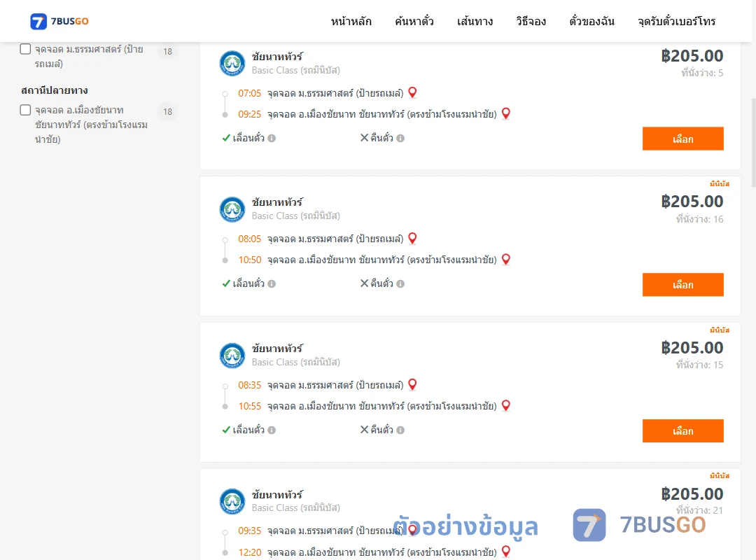
Task: Open map pin for 08:05 departure stop
Action: (412, 238)
